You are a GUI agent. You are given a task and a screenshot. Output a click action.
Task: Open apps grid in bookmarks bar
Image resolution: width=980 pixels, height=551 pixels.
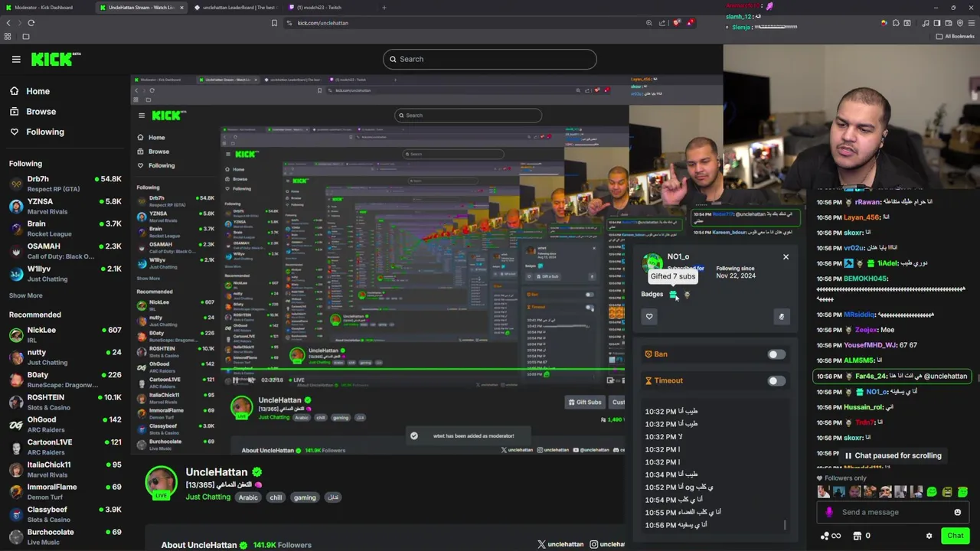8,36
